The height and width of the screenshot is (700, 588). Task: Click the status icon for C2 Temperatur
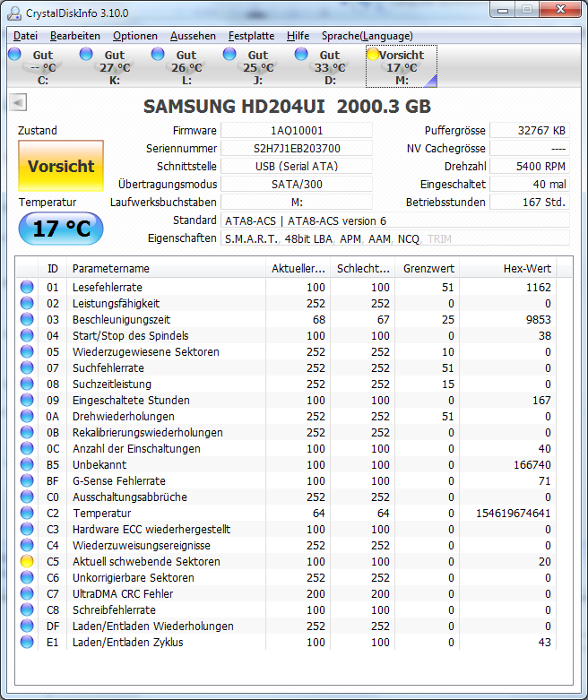[27, 513]
